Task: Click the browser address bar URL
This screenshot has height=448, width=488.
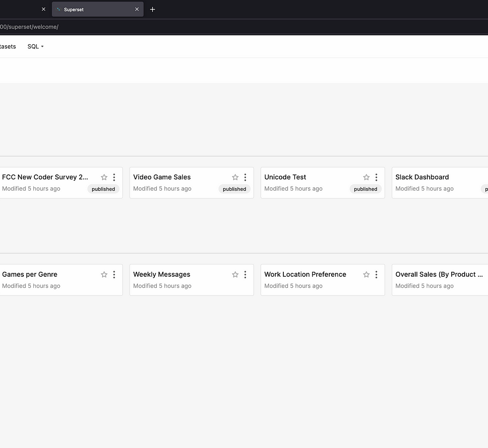Action: [x=30, y=27]
